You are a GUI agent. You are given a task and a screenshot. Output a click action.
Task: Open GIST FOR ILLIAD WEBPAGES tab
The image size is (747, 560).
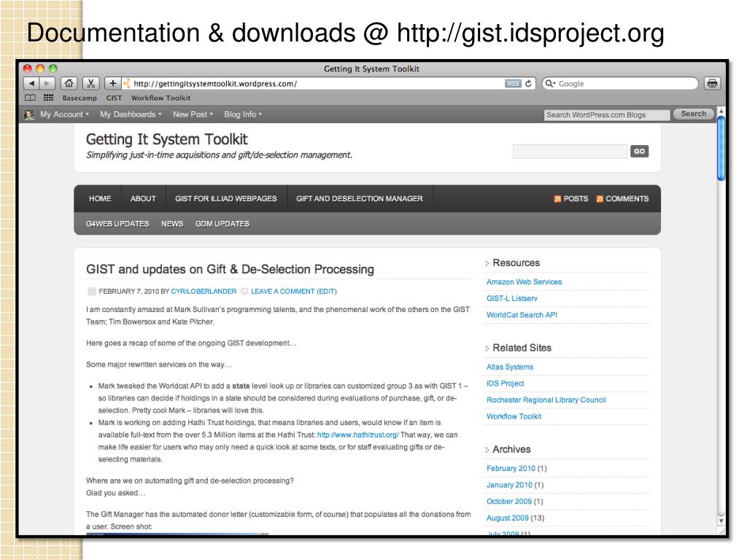click(x=226, y=198)
